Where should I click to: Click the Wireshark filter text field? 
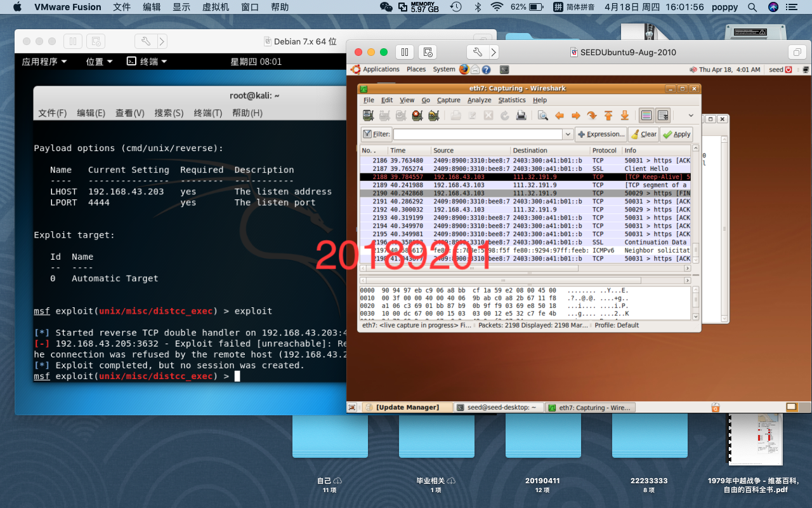click(x=478, y=134)
